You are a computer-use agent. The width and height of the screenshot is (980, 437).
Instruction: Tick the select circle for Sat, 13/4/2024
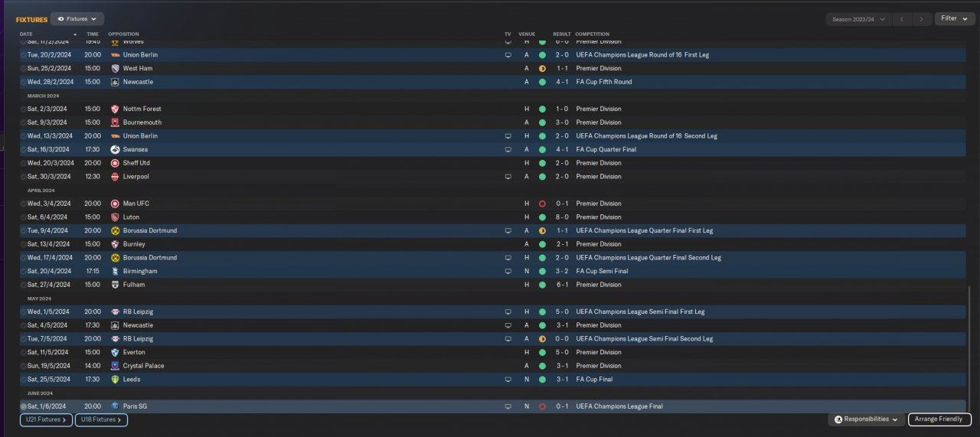coord(24,244)
